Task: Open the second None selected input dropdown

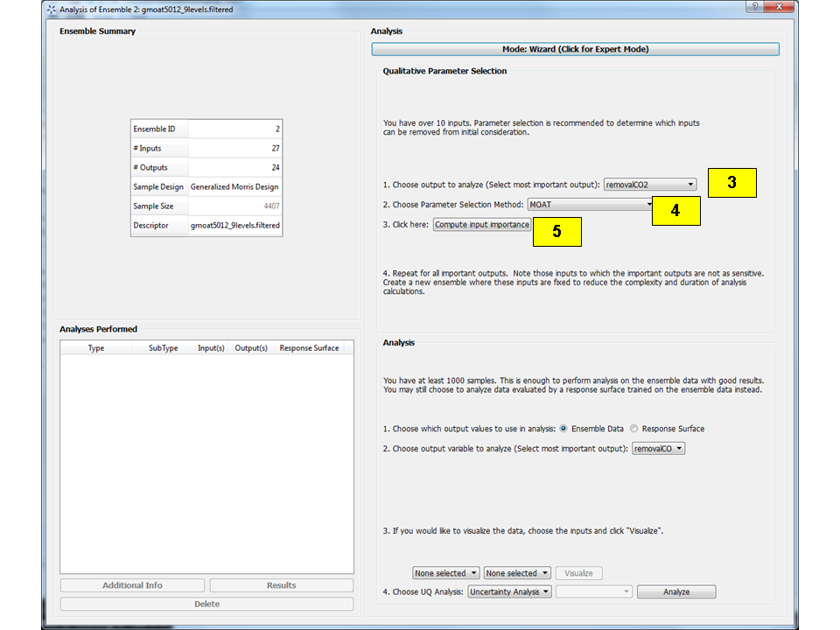Action: 516,573
